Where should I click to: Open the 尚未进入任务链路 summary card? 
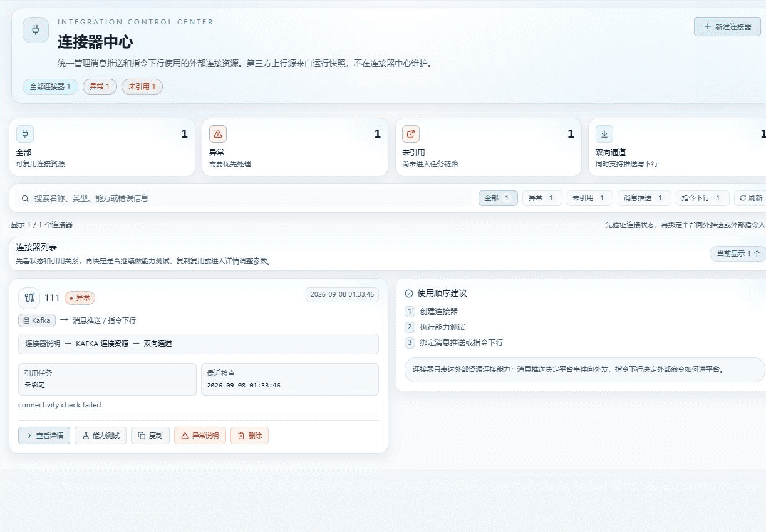489,148
